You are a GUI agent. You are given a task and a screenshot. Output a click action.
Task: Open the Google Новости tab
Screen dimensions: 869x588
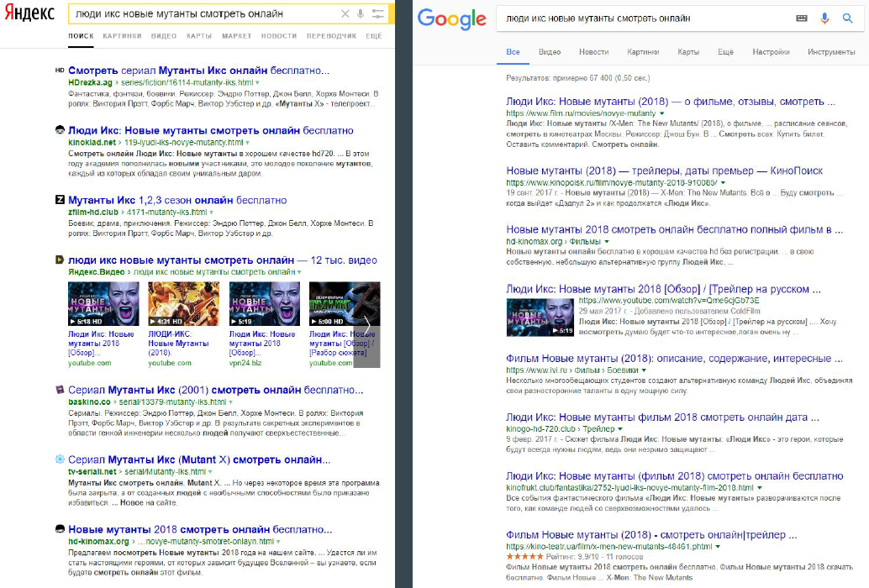click(x=593, y=52)
